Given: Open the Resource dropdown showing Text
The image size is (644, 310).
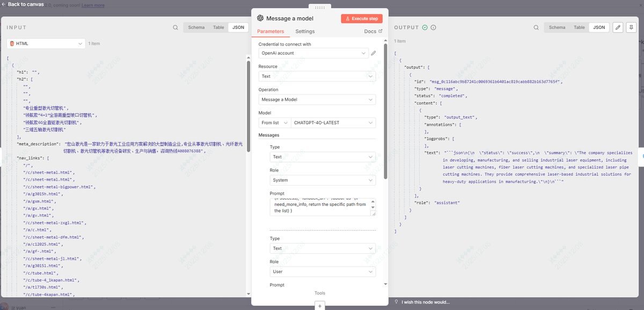Looking at the screenshot, I should coord(317,76).
